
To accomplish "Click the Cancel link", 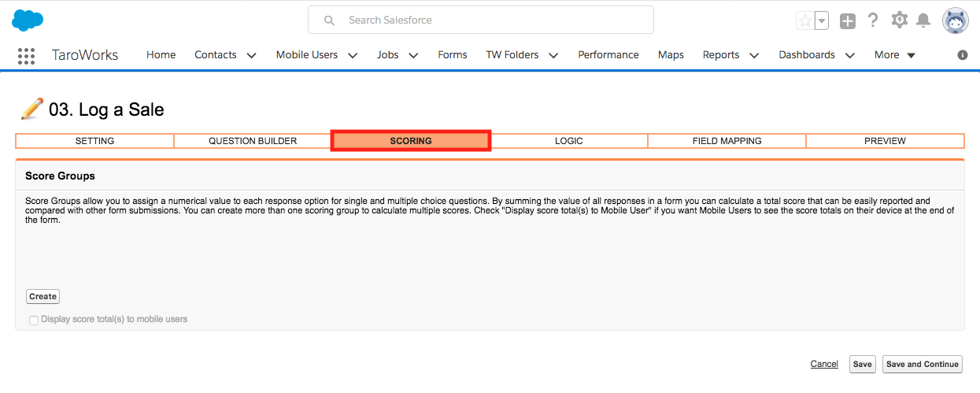I will [824, 364].
